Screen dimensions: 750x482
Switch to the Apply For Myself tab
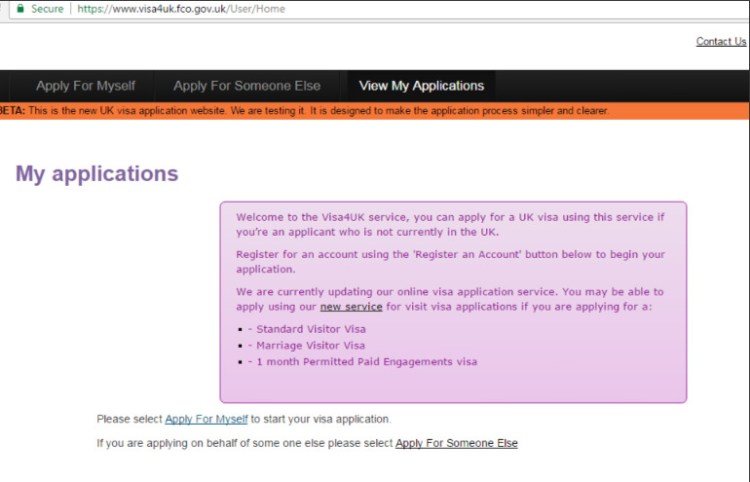pyautogui.click(x=85, y=86)
